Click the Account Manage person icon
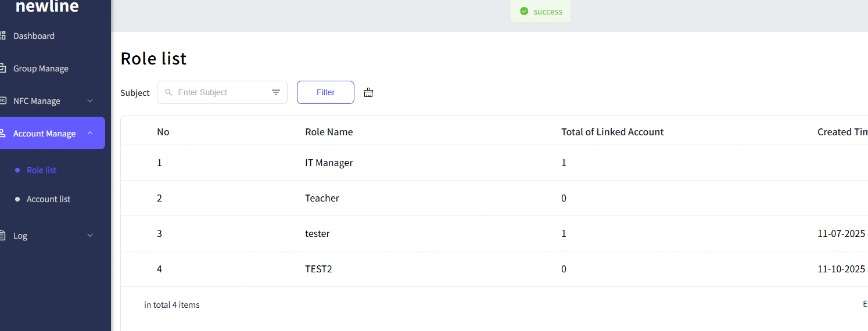This screenshot has height=331, width=868. (3, 134)
